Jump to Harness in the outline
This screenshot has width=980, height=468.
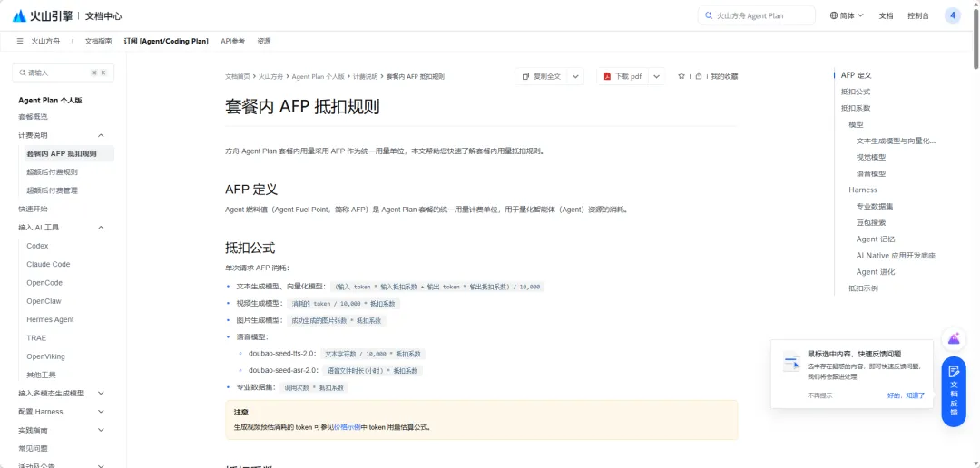coord(863,190)
